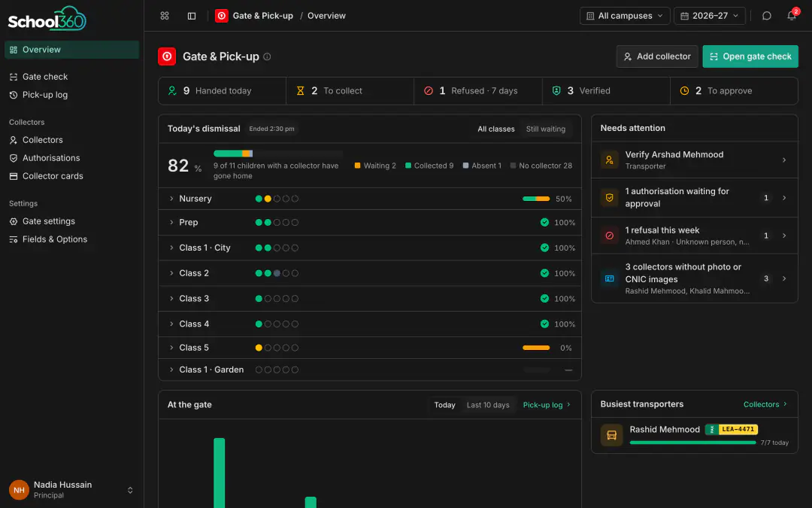Open the All campuses dropdown

click(625, 16)
